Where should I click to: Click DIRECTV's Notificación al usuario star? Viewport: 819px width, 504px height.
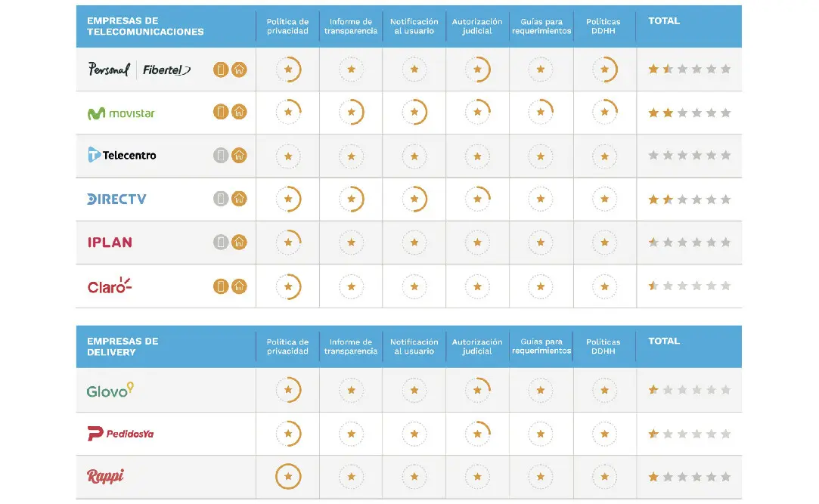pyautogui.click(x=414, y=199)
